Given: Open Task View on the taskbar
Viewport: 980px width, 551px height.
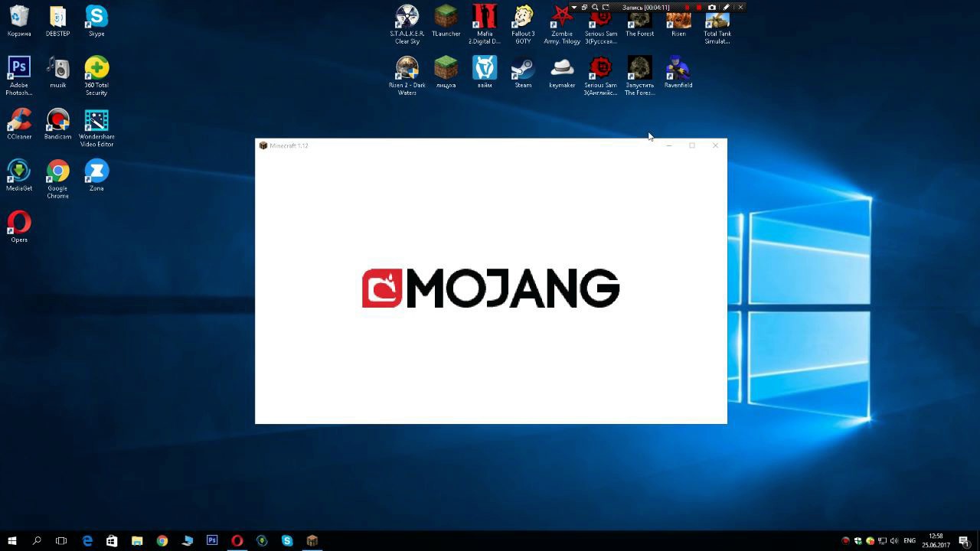Looking at the screenshot, I should pos(61,541).
